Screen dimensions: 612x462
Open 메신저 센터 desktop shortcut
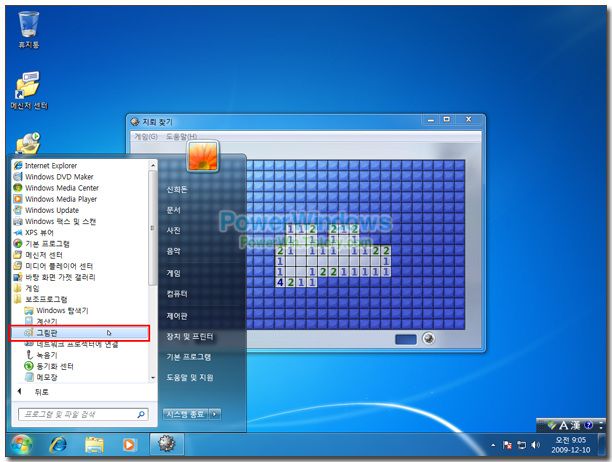29,90
